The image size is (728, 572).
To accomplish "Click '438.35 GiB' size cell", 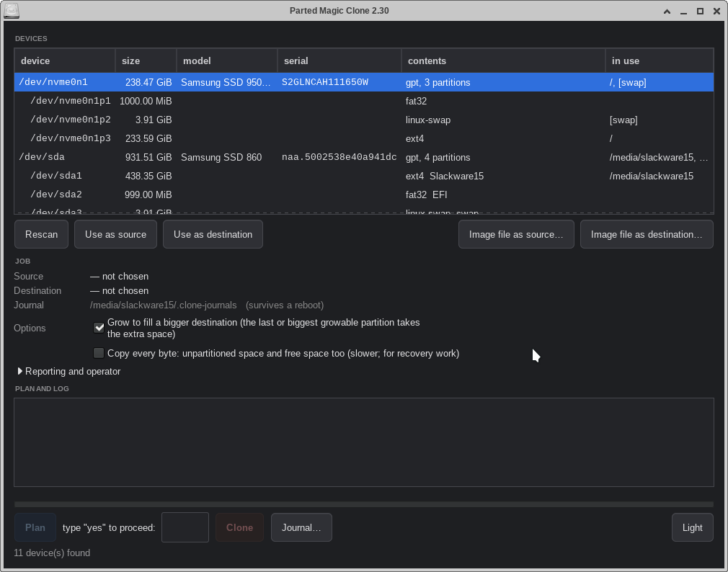I will (x=148, y=176).
